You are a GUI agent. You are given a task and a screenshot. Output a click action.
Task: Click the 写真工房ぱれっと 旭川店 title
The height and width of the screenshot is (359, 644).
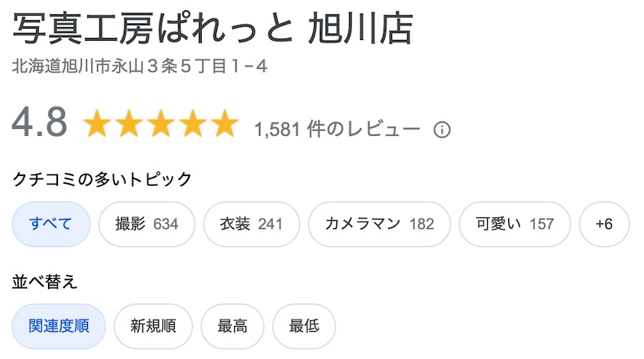(213, 29)
